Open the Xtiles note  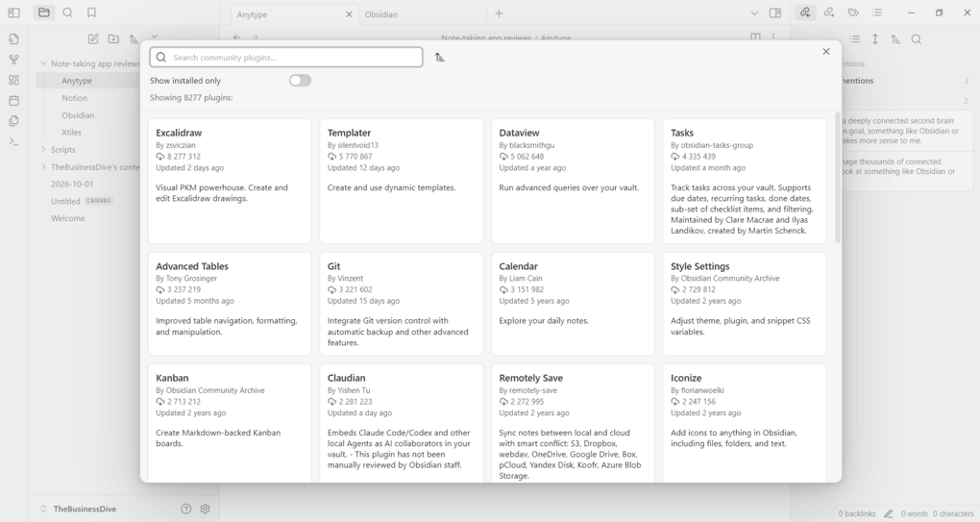pos(72,133)
